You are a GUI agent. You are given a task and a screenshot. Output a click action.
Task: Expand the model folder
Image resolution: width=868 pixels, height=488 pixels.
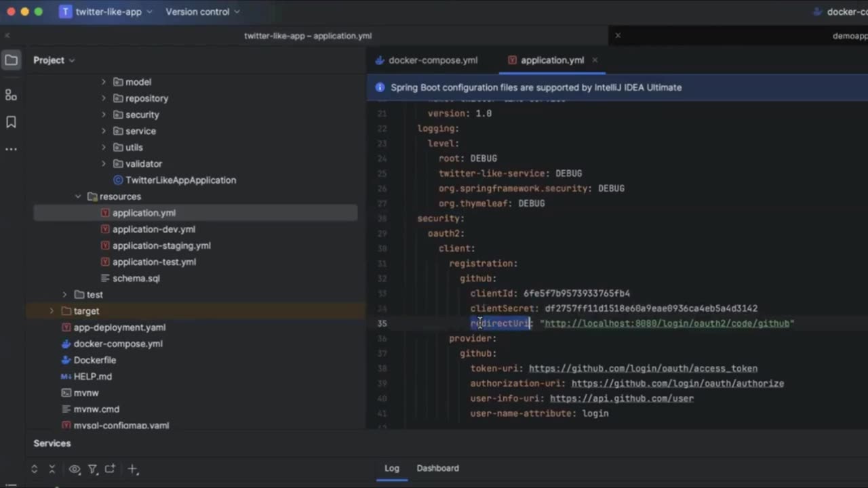[104, 82]
